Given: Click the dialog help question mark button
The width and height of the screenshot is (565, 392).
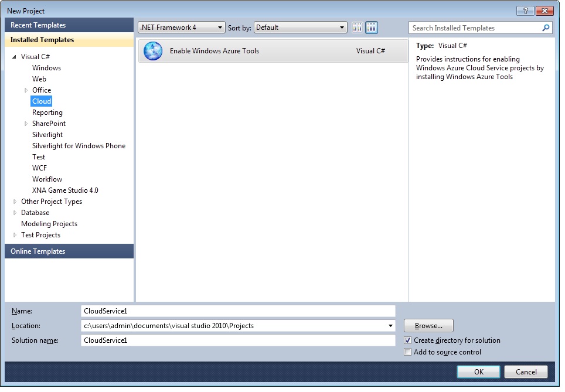Looking at the screenshot, I should point(525,11).
